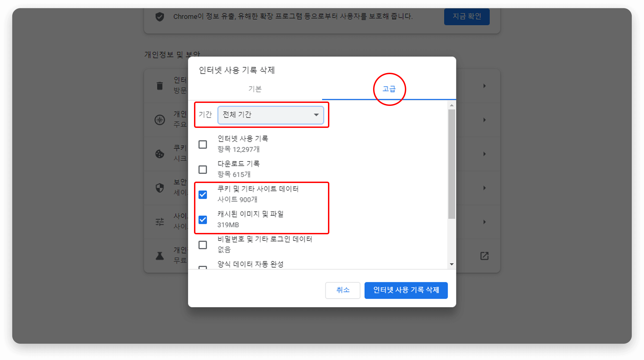The image size is (644, 360).
Task: Click the 지금 확인 button
Action: (x=467, y=17)
